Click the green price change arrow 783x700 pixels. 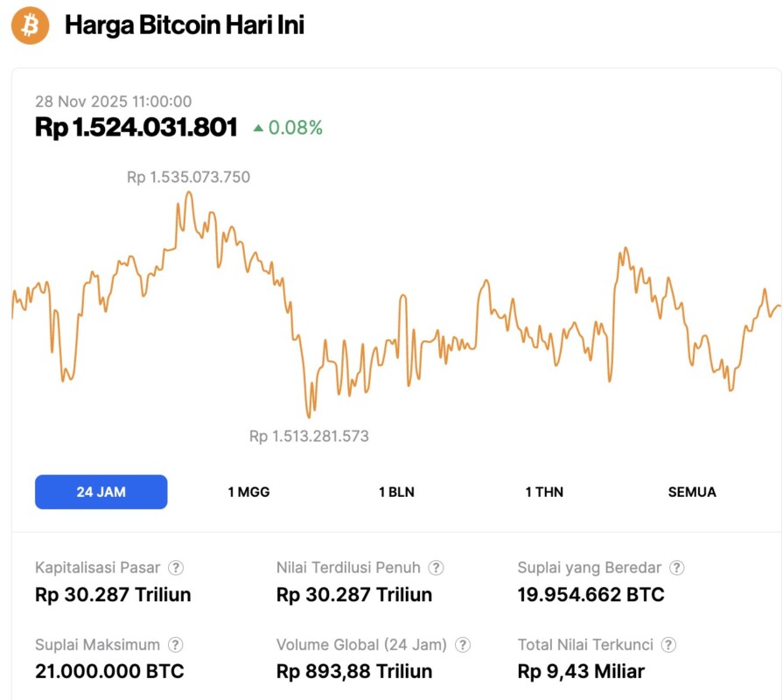(x=258, y=129)
